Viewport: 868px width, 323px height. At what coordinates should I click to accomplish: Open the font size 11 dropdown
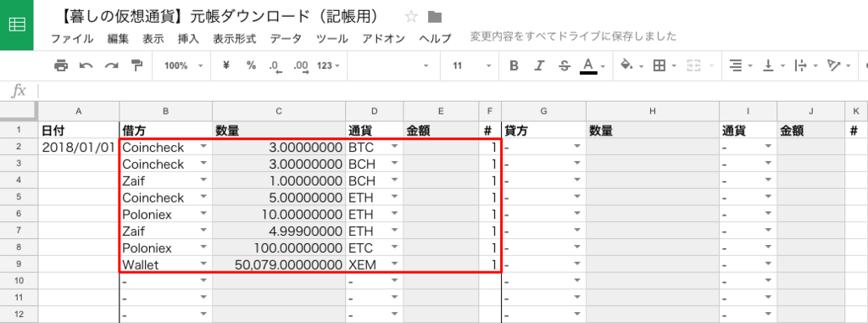click(471, 66)
